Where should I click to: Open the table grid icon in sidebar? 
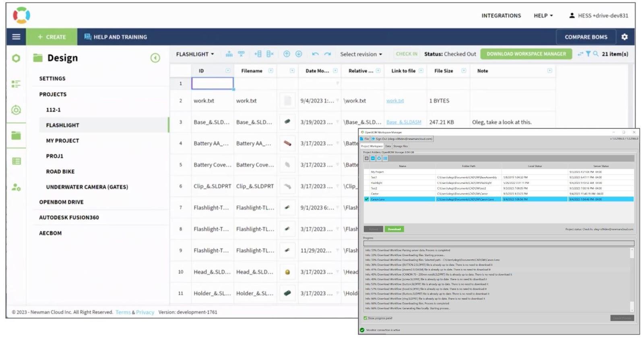point(16,161)
